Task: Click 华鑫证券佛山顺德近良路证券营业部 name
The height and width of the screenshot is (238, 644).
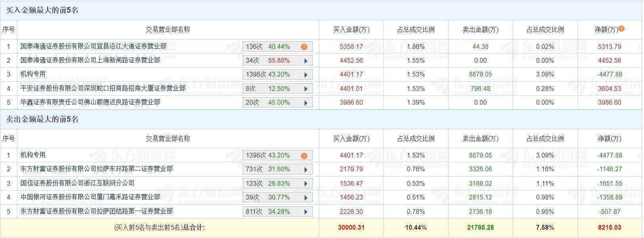Action: [x=90, y=102]
